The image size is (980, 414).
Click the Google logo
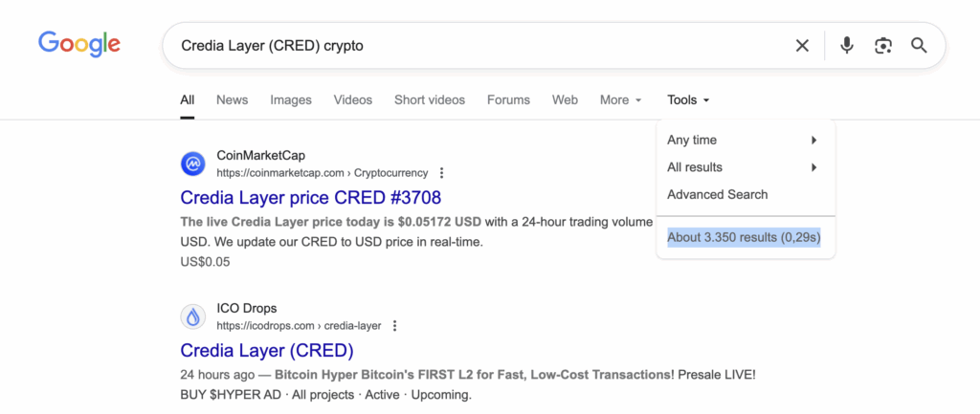79,44
